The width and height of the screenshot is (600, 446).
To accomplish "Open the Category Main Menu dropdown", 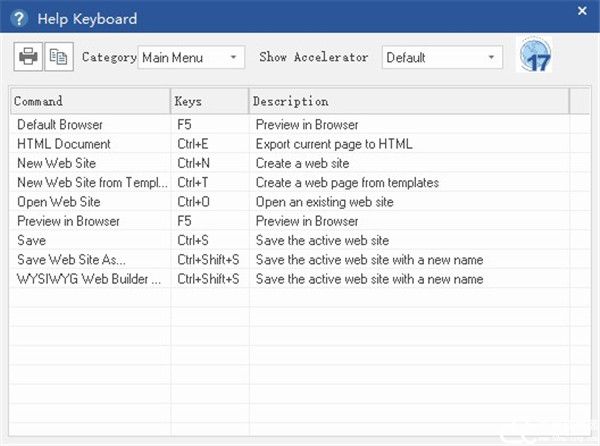I will pyautogui.click(x=191, y=57).
